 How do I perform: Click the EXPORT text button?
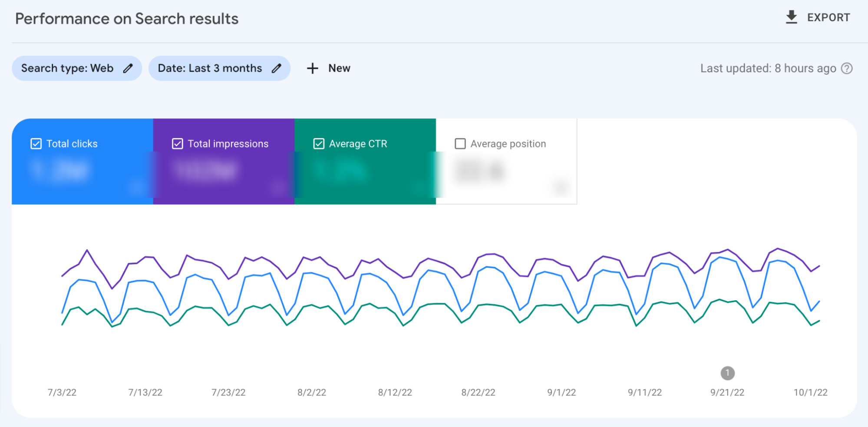tap(828, 18)
